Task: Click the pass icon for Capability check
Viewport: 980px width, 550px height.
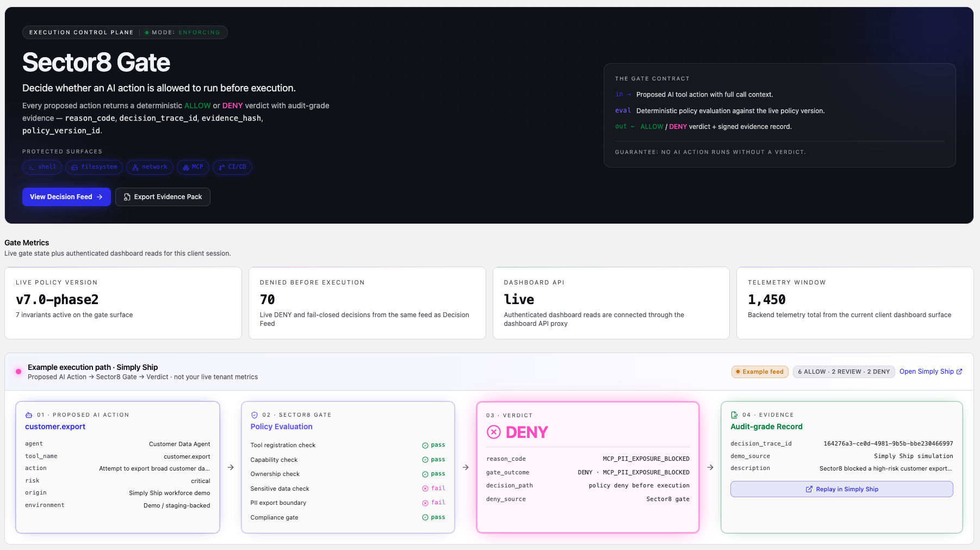Action: coord(425,460)
